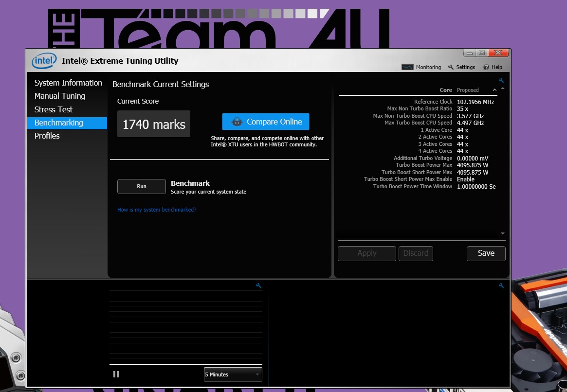Open the 5 Minutes time range dropdown
Image resolution: width=567 pixels, height=392 pixels.
point(233,374)
